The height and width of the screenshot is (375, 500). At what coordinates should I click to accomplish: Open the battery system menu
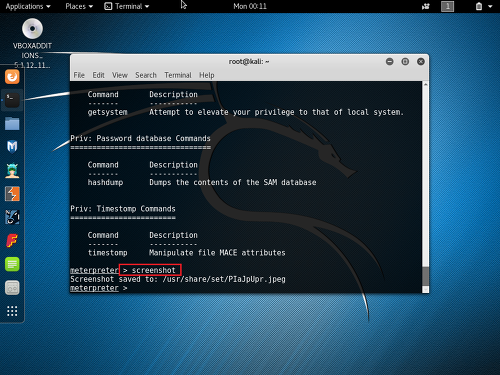point(484,6)
